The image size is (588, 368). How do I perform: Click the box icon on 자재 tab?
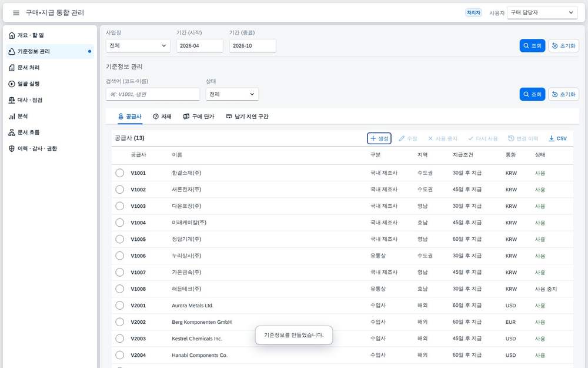coord(156,117)
